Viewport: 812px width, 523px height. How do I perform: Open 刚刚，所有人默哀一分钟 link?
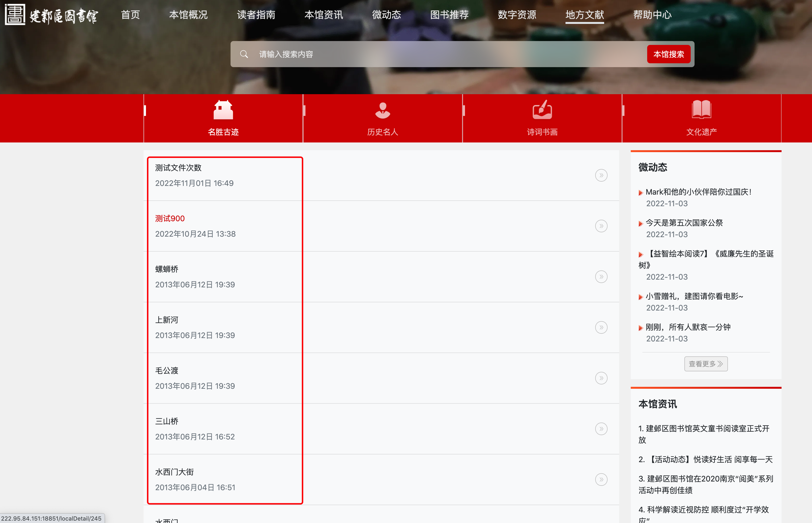coord(688,327)
